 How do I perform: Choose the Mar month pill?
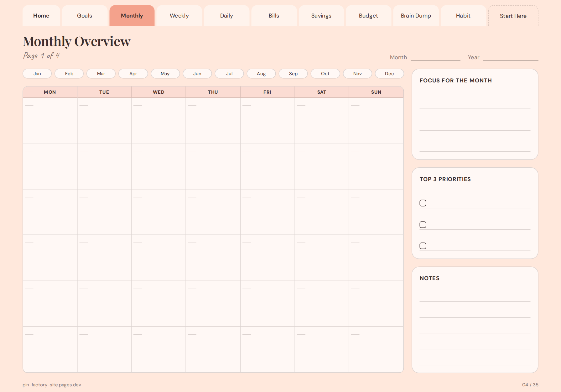[x=101, y=74]
